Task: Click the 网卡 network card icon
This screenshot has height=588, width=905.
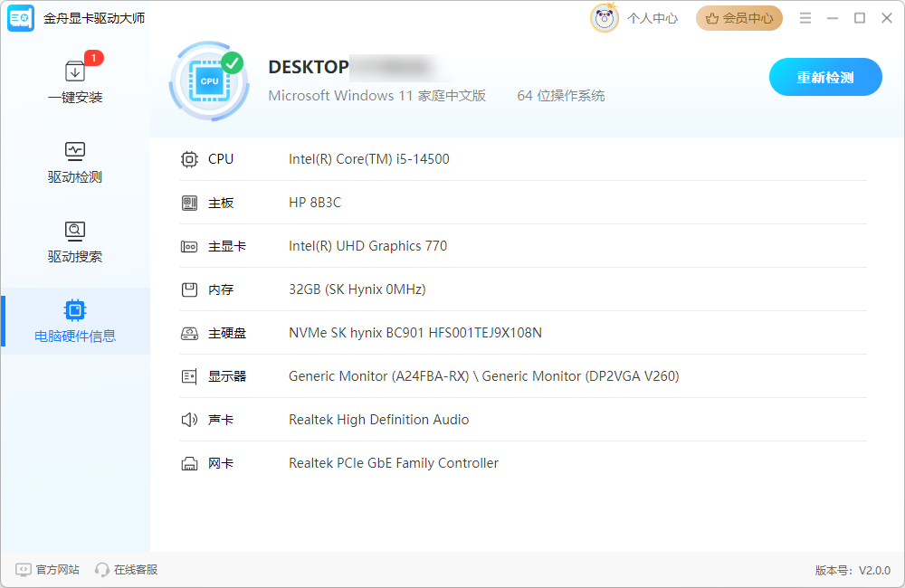Action: pyautogui.click(x=189, y=463)
